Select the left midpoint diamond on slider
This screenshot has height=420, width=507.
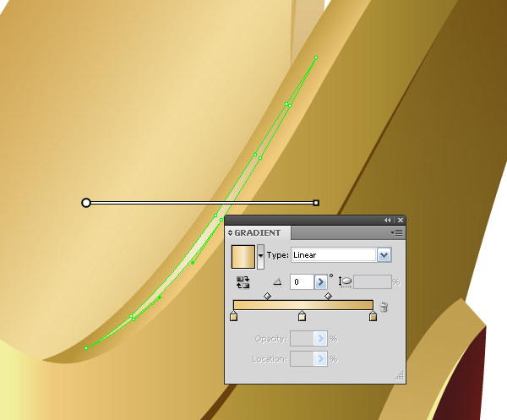pyautogui.click(x=267, y=296)
